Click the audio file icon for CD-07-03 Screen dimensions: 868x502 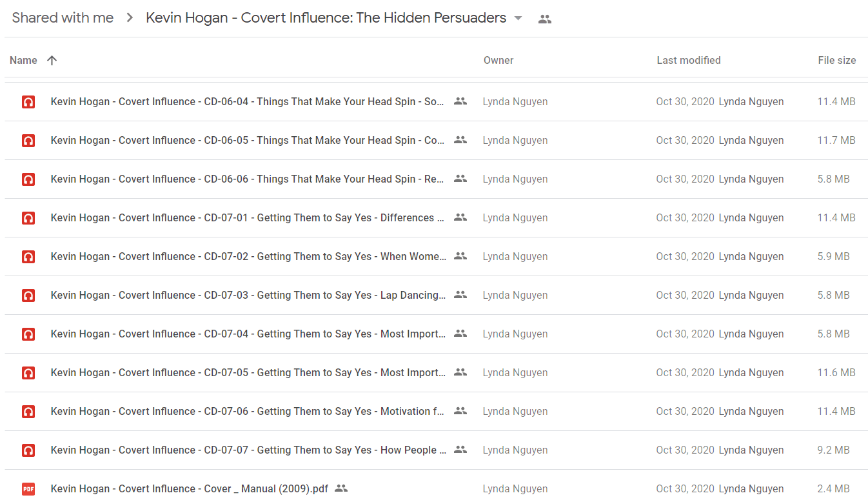[28, 295]
